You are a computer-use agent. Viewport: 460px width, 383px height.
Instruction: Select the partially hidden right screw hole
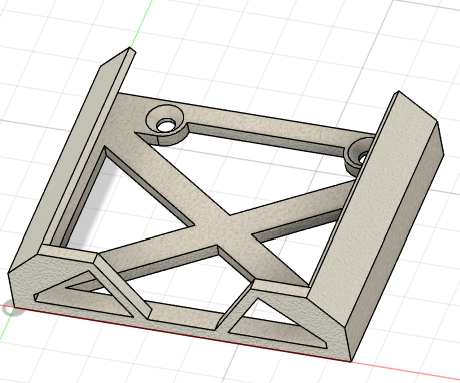[359, 154]
